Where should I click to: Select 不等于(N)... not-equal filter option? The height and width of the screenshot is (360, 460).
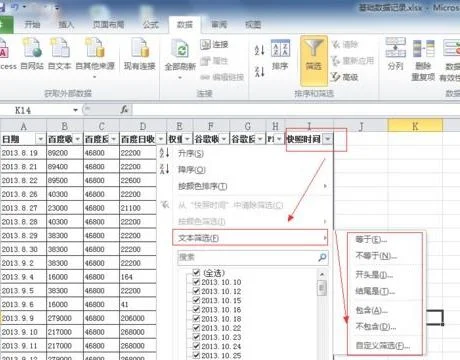[x=377, y=256]
